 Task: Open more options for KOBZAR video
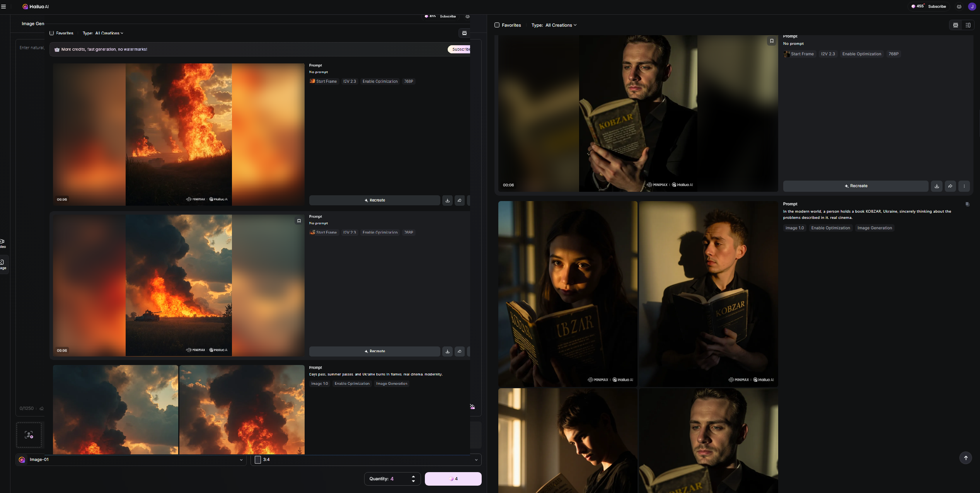pos(964,186)
